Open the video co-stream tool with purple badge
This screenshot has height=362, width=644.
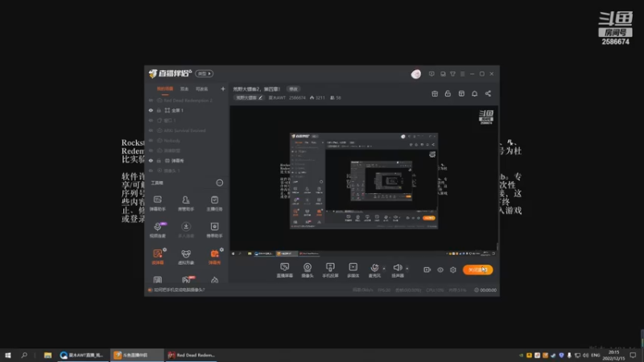(x=157, y=230)
